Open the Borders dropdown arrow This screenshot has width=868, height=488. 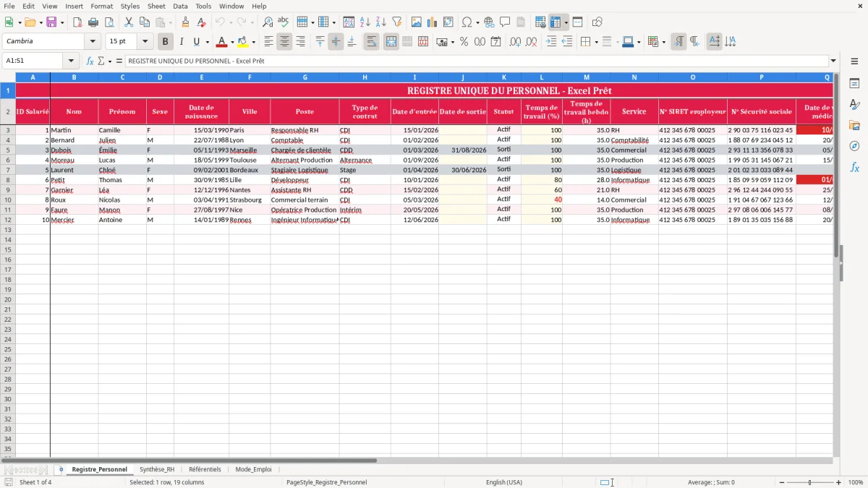tap(596, 42)
